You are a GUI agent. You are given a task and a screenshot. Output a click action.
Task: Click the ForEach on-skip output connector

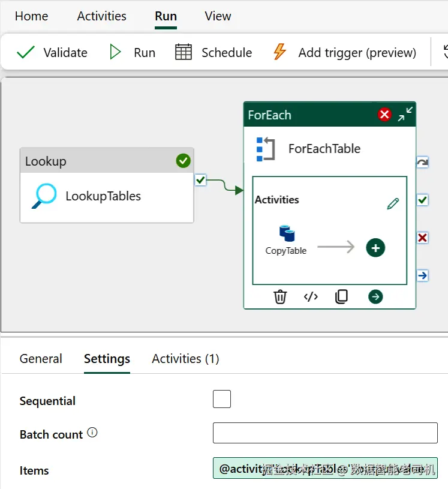coord(422,163)
